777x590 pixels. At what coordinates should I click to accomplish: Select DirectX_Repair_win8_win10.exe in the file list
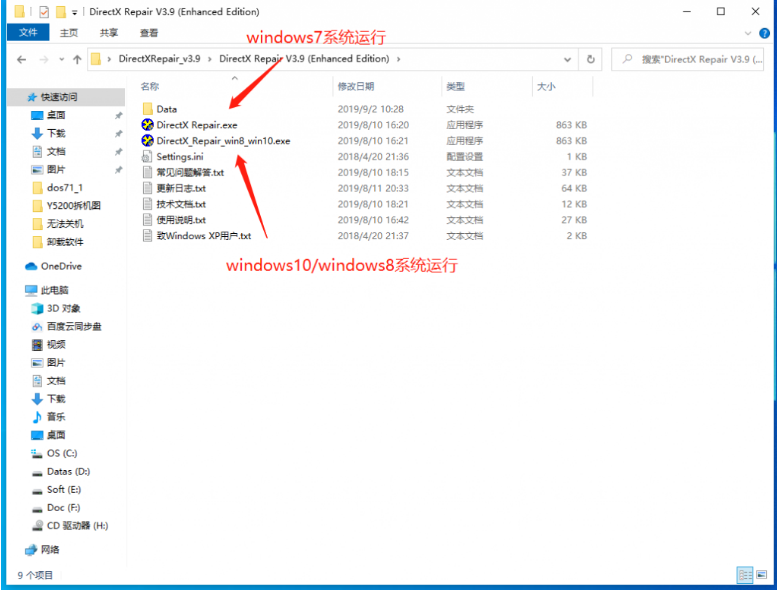(x=222, y=141)
